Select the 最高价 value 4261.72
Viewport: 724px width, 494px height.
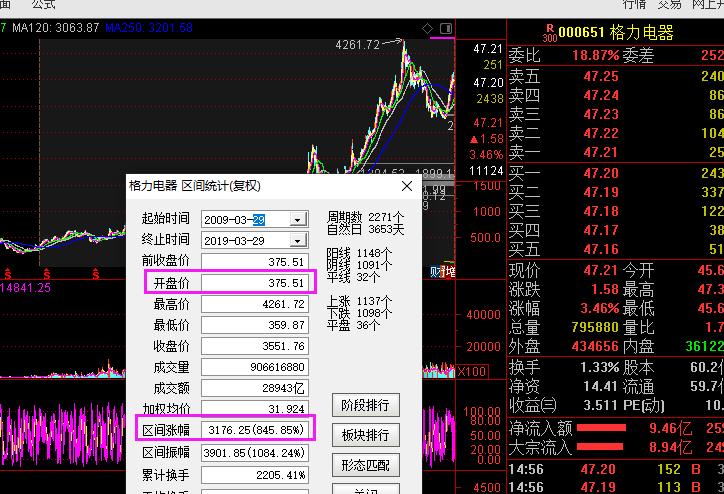(x=255, y=304)
